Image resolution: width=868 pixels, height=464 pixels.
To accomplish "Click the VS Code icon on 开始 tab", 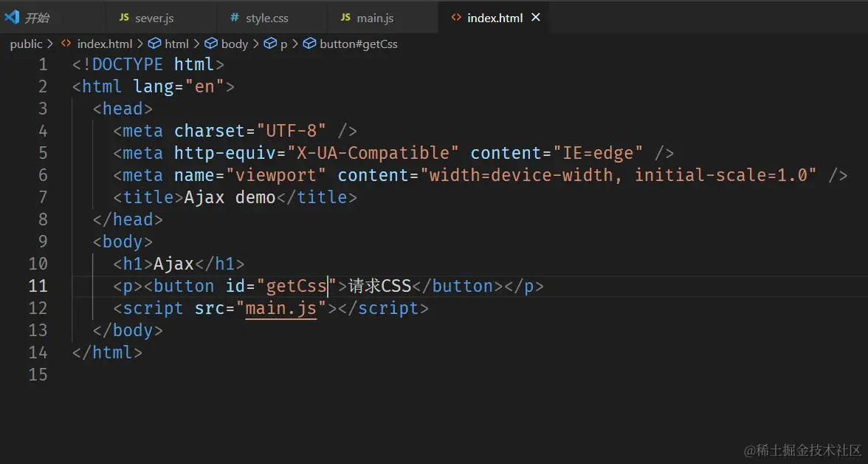I will [x=12, y=17].
